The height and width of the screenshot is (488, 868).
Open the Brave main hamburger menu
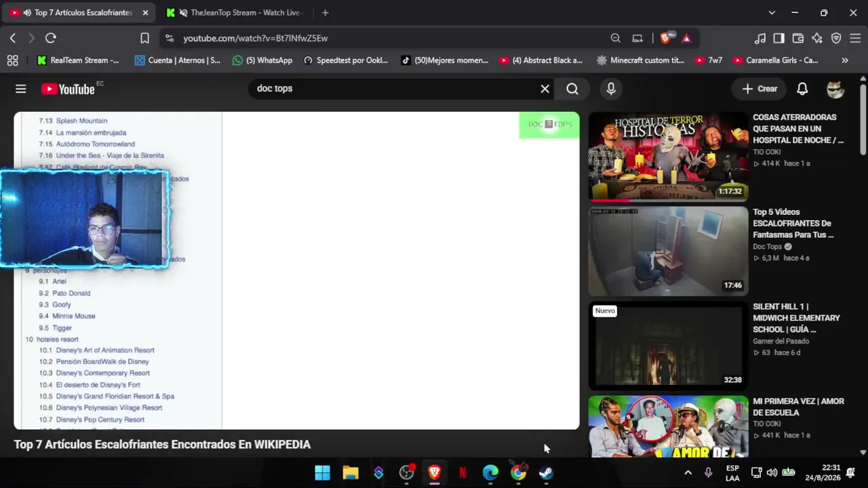click(x=855, y=38)
